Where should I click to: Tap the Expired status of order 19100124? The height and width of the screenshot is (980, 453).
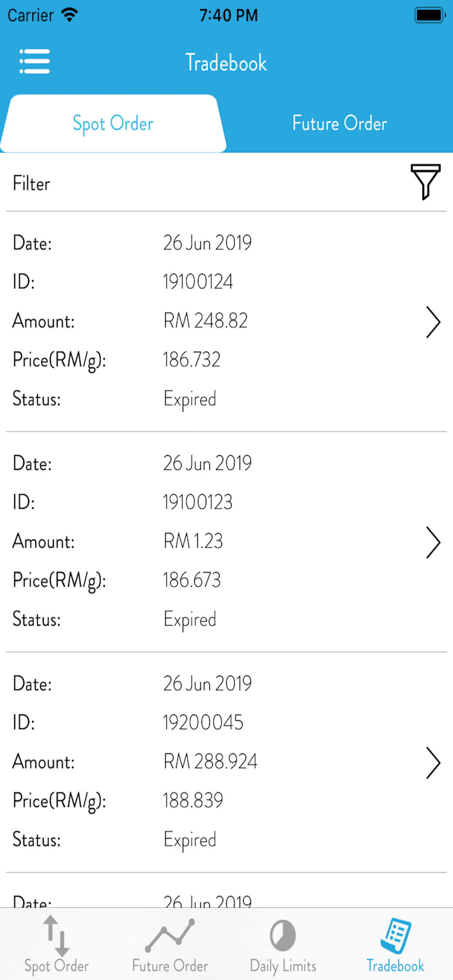click(x=190, y=400)
